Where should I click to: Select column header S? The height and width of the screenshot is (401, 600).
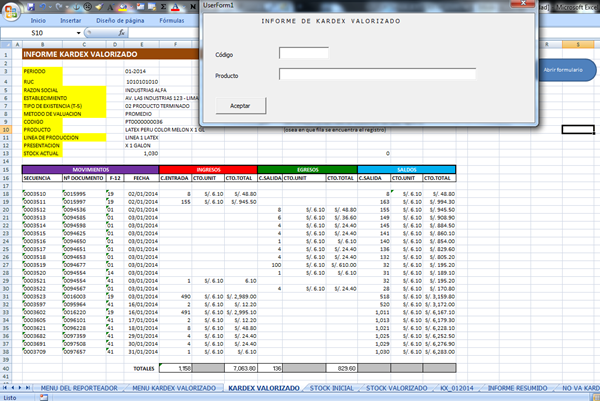tap(577, 46)
